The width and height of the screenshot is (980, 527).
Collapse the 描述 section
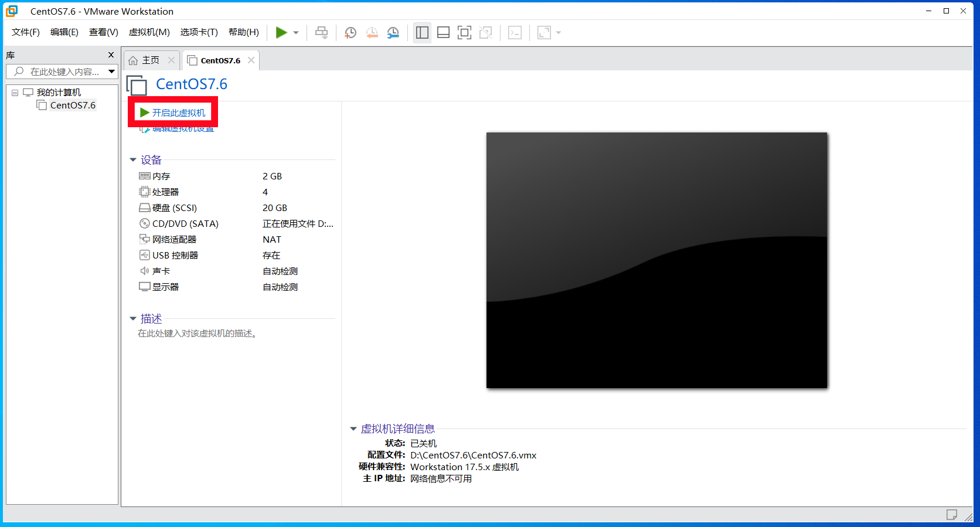[x=133, y=319]
